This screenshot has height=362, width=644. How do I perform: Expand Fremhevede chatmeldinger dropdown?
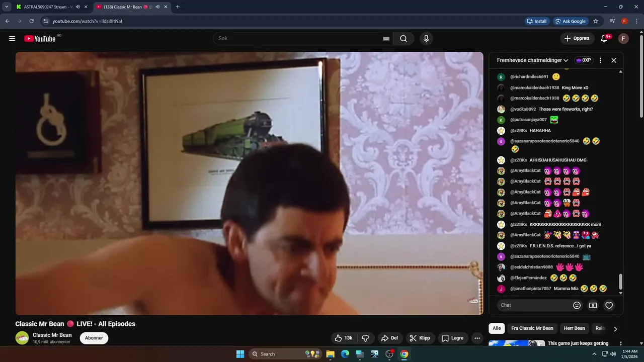[x=533, y=60]
